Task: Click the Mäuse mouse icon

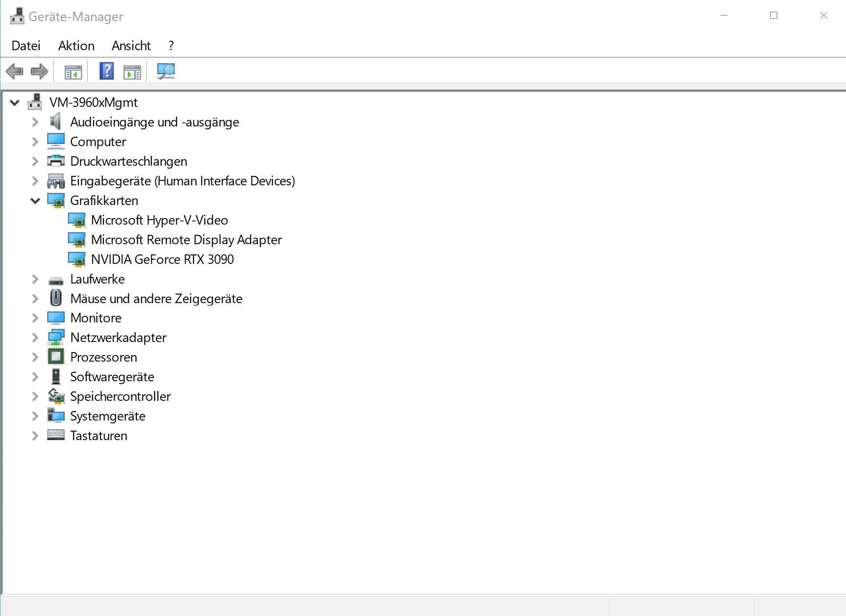Action: [x=56, y=298]
